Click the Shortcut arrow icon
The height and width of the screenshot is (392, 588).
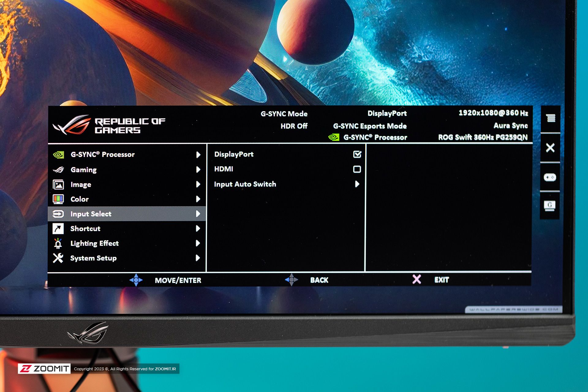58,228
